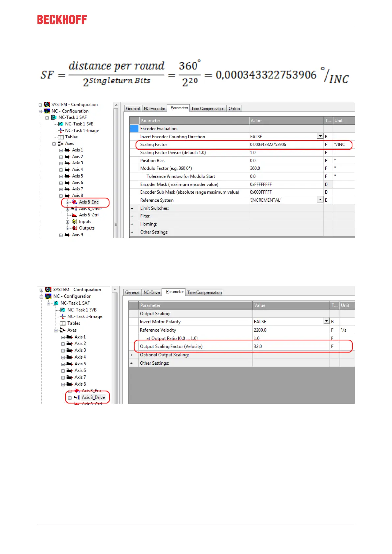Click the tree scrollbar up arrow in the NC-Drive screenshot
The height and width of the screenshot is (554, 392).
[x=115, y=289]
